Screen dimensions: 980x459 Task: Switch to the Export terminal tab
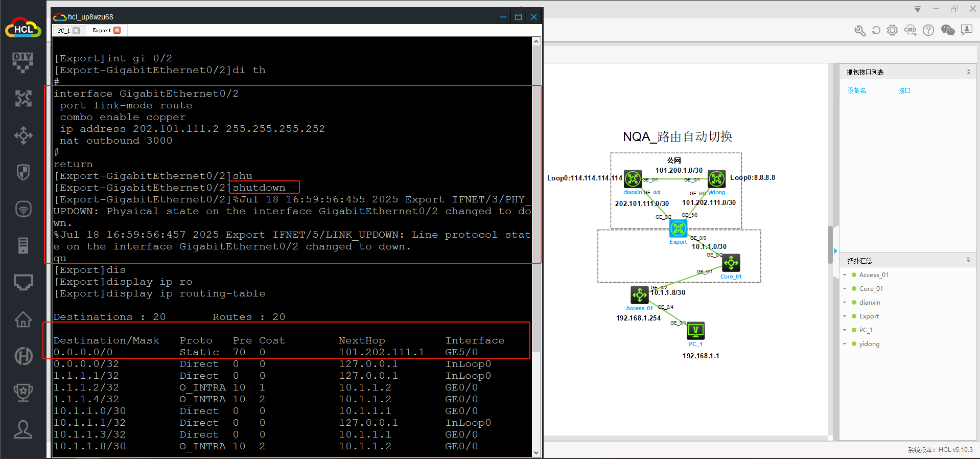click(102, 31)
